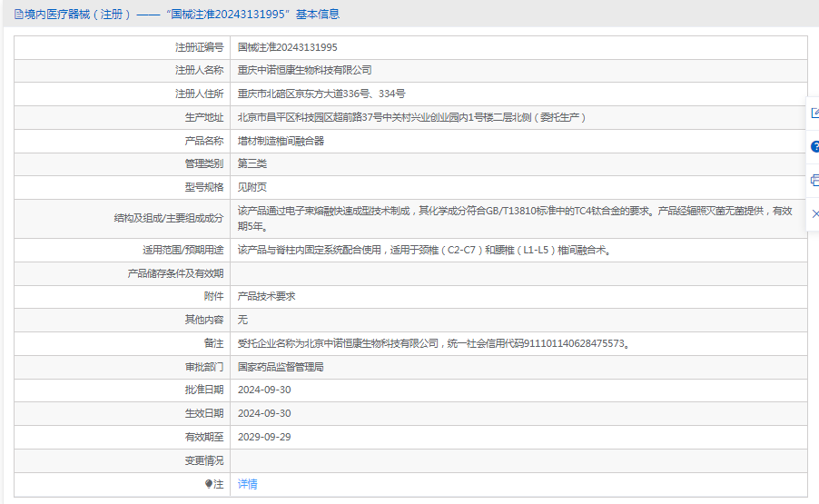Click the 有效期至 row label
819x504 pixels.
(x=203, y=437)
